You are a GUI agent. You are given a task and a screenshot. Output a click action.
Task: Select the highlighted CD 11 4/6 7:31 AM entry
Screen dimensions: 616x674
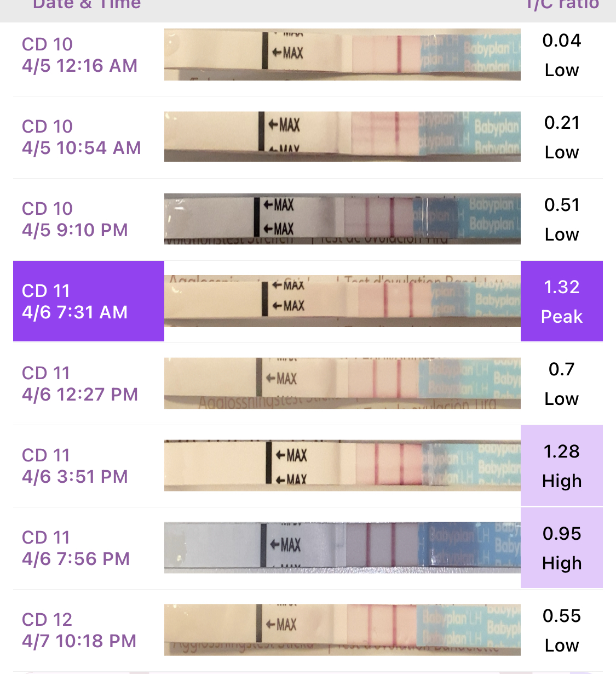(88, 301)
